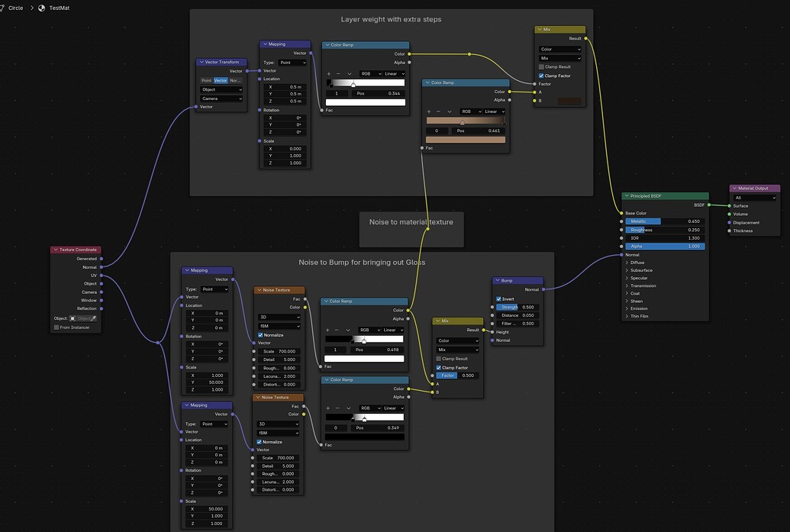Image resolution: width=790 pixels, height=532 pixels.
Task: Select Point type in Vector Transform
Action: (207, 81)
